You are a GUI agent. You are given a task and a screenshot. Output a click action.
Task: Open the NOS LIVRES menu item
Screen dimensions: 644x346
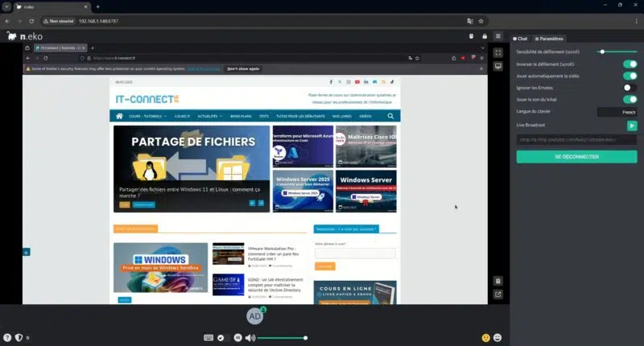coord(341,116)
